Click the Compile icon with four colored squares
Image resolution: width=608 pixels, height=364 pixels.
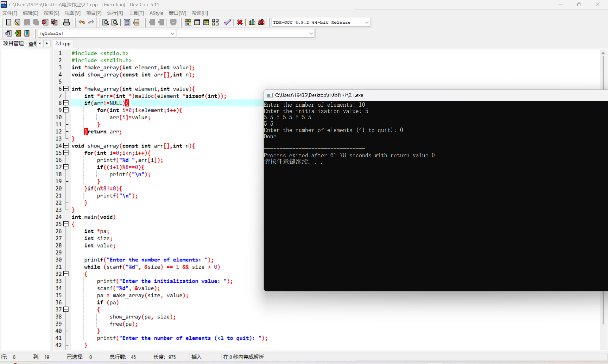click(x=188, y=22)
